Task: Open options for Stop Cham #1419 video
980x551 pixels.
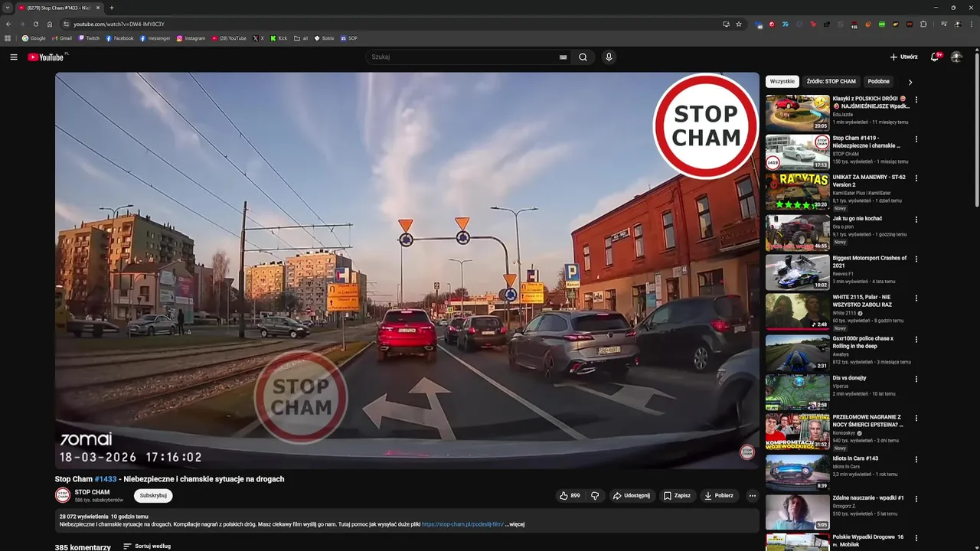Action: coord(916,139)
